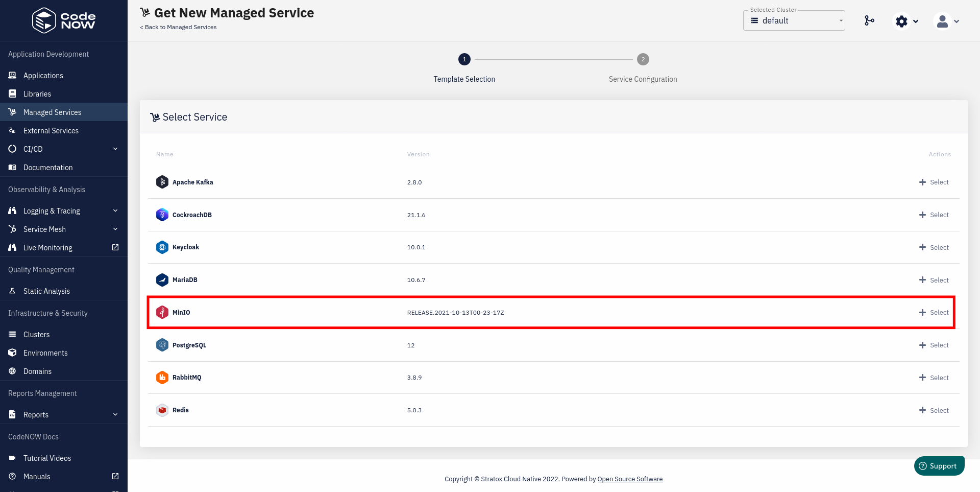Click the external link icon beside Live Monitoring
980x492 pixels.
115,247
